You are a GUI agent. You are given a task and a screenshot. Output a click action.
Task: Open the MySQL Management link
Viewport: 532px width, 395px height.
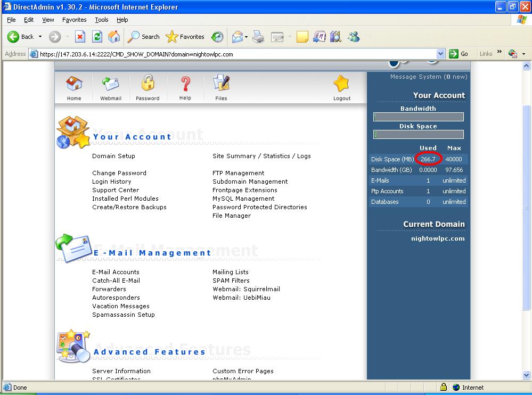click(243, 199)
